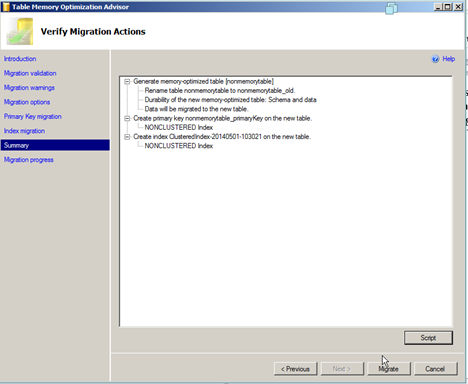Select 'Generate memory-optimized table [nonmemorytable]' row
The image size is (468, 384).
203,81
